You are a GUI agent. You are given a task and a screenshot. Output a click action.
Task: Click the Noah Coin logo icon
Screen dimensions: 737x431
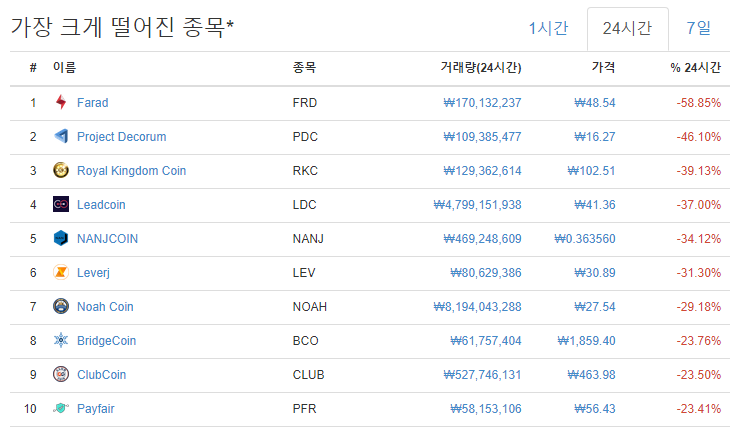point(61,306)
